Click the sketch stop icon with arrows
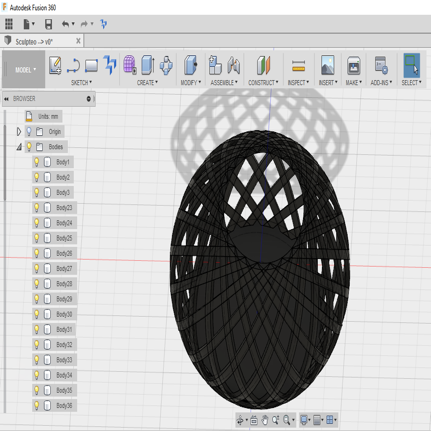 tap(110, 65)
